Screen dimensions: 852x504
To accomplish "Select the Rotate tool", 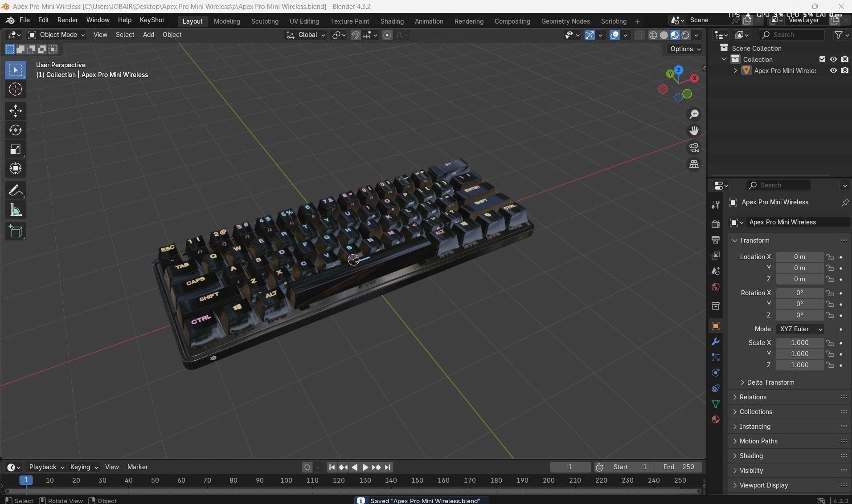I will pos(16,130).
